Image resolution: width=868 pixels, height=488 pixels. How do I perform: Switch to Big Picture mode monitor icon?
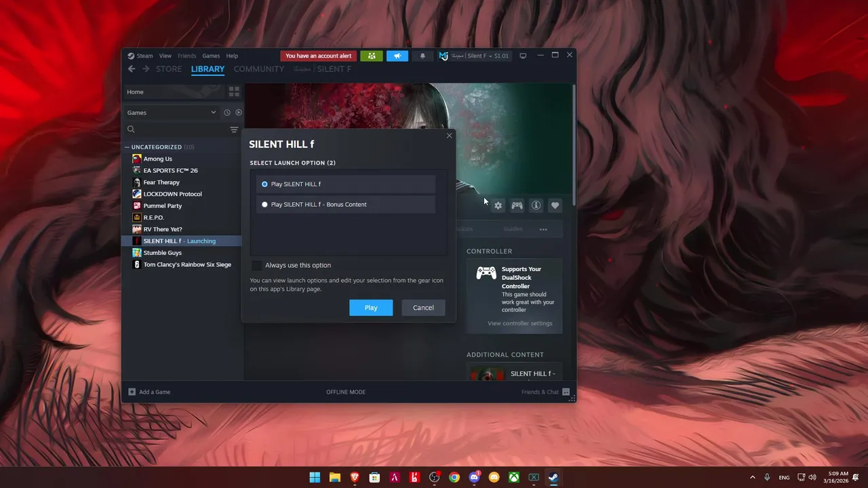(523, 56)
